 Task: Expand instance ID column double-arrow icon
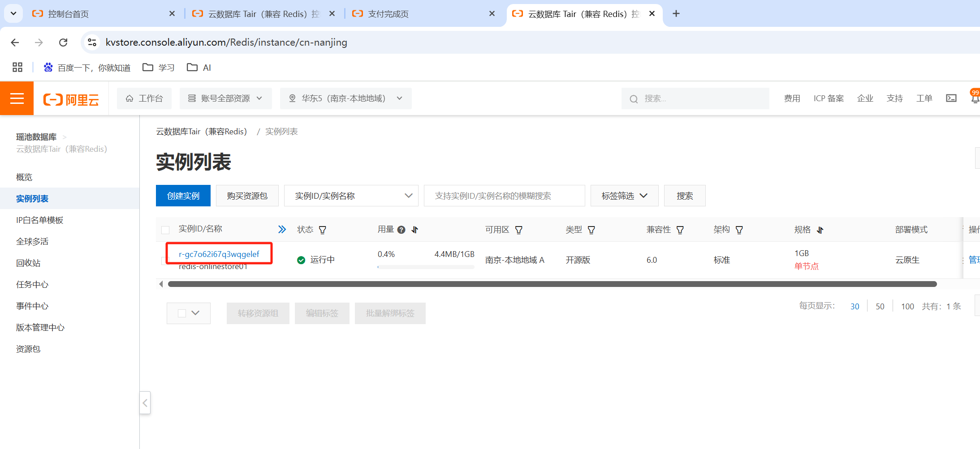pyautogui.click(x=282, y=230)
